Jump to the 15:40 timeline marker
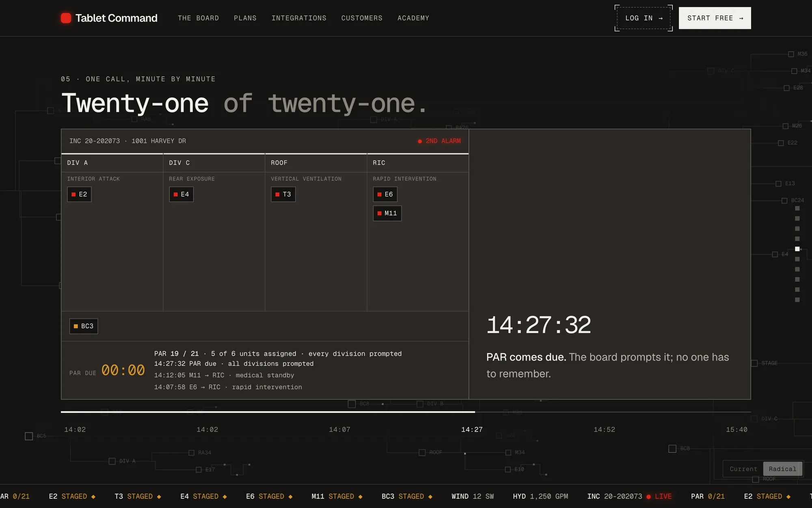Screen dimensions: 812x508 coord(736,430)
